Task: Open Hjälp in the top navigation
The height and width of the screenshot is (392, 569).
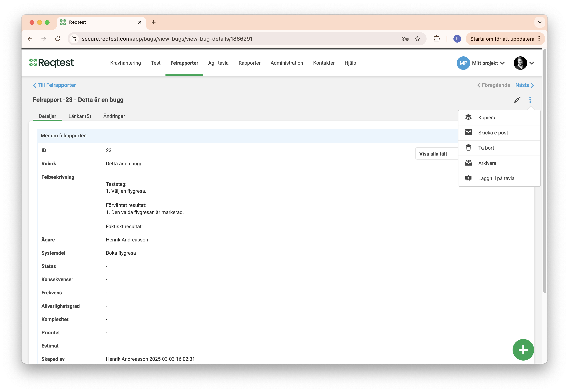Action: 350,63
